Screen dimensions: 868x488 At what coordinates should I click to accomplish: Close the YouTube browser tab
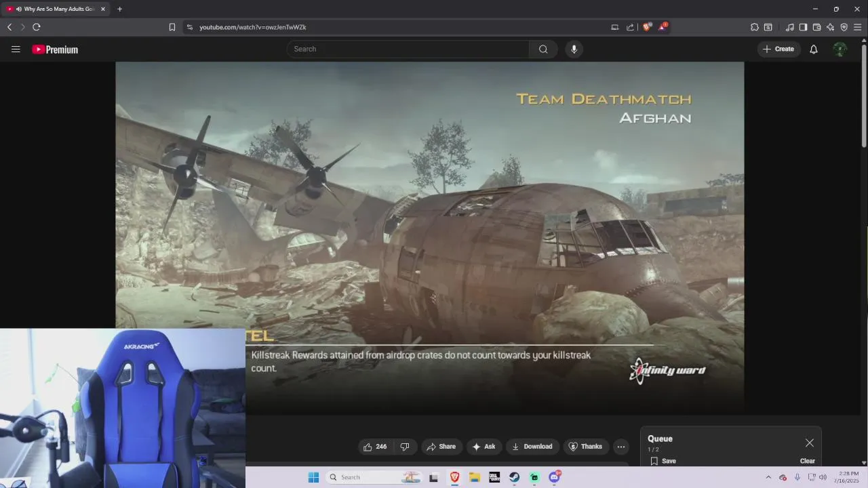click(x=103, y=9)
